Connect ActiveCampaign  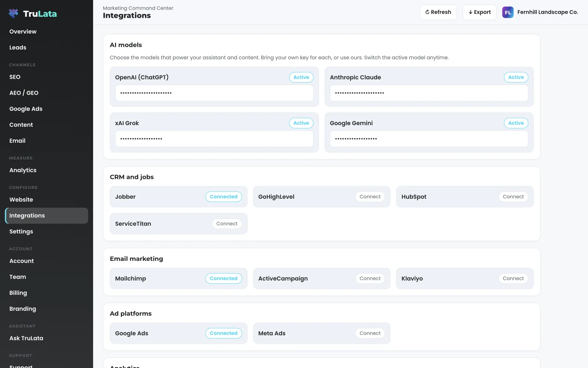coord(370,279)
